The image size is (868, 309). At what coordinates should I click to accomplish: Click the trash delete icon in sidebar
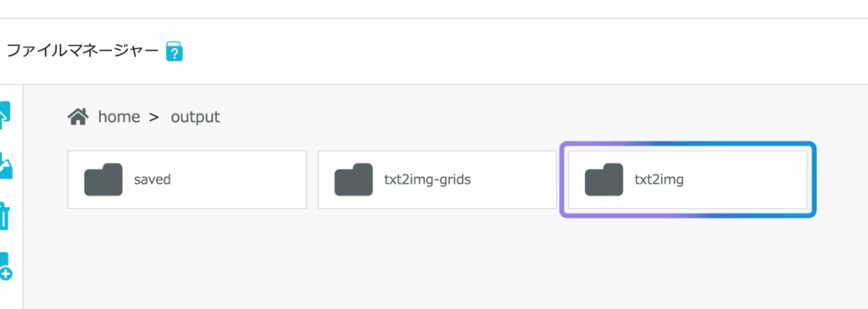(5, 216)
